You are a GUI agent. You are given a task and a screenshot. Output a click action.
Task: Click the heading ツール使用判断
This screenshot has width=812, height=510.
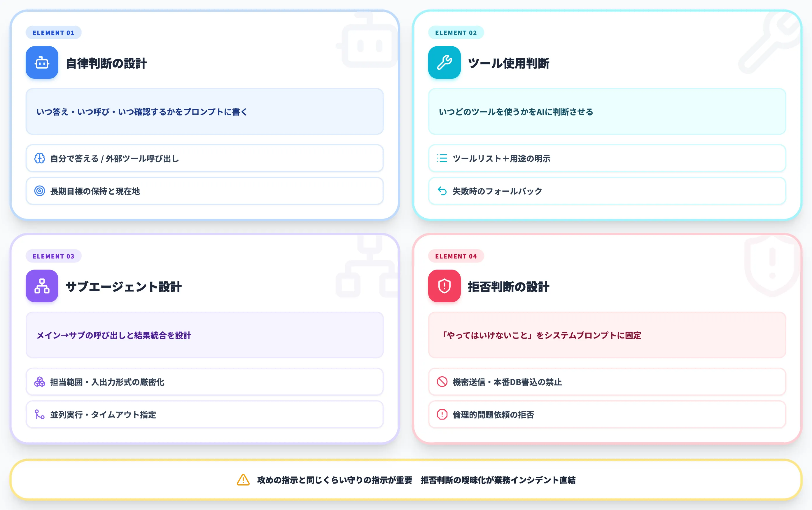(x=508, y=63)
